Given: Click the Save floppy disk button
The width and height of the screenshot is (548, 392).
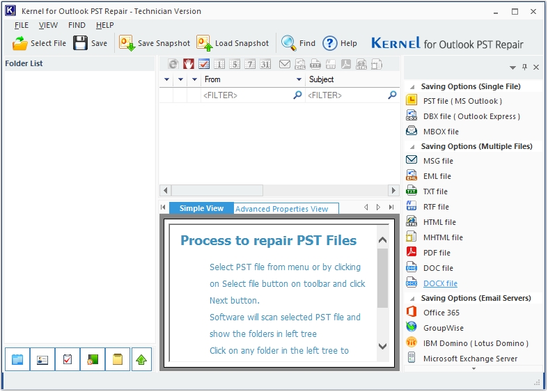Looking at the screenshot, I should [90, 43].
